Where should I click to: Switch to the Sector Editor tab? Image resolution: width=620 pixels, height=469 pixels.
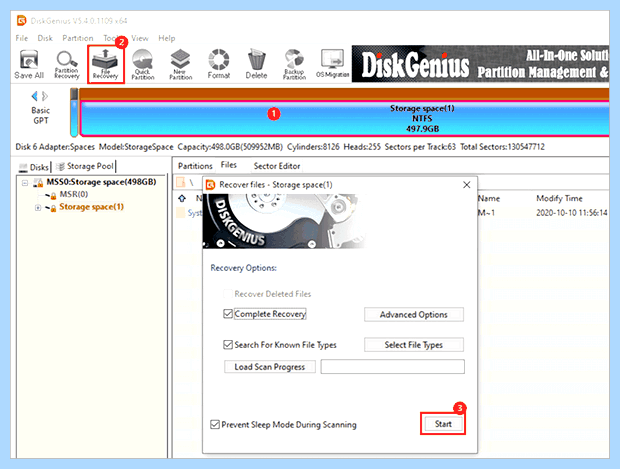point(277,166)
